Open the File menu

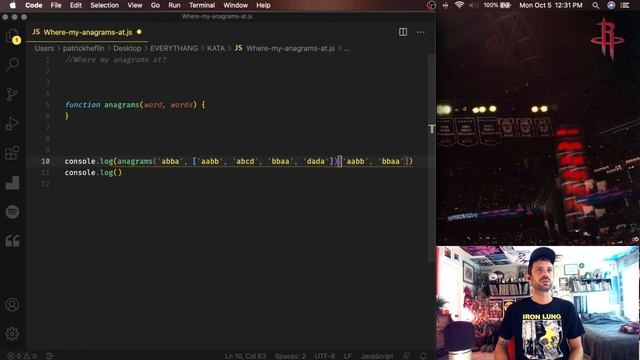(x=56, y=5)
